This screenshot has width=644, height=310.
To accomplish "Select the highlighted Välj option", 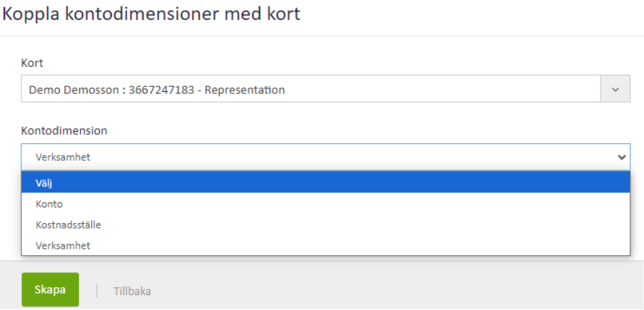I will point(325,183).
